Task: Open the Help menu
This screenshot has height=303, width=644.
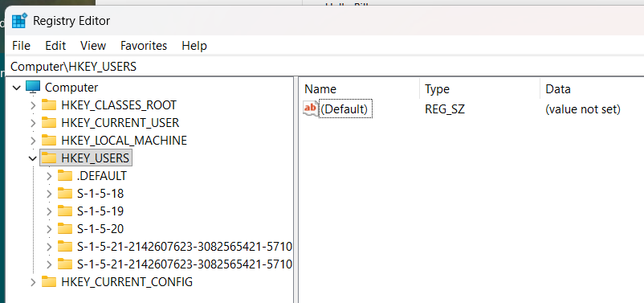Action: tap(194, 46)
